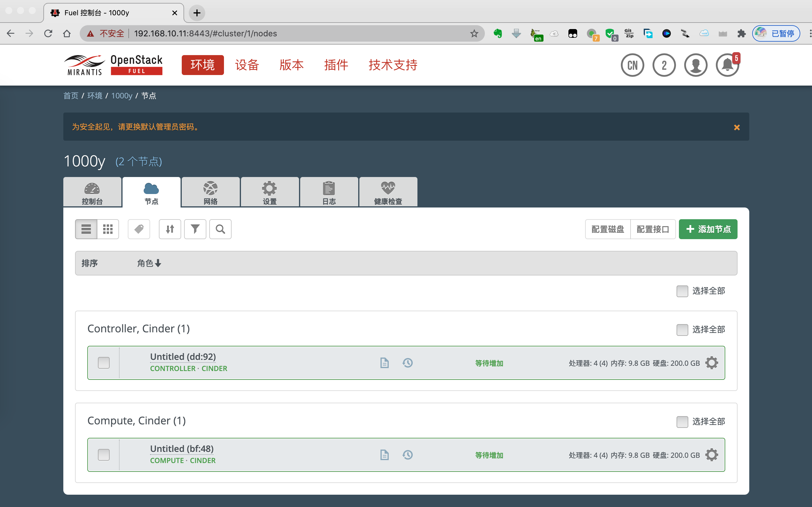Open the node search magnifier button
This screenshot has width=812, height=507.
pos(220,229)
